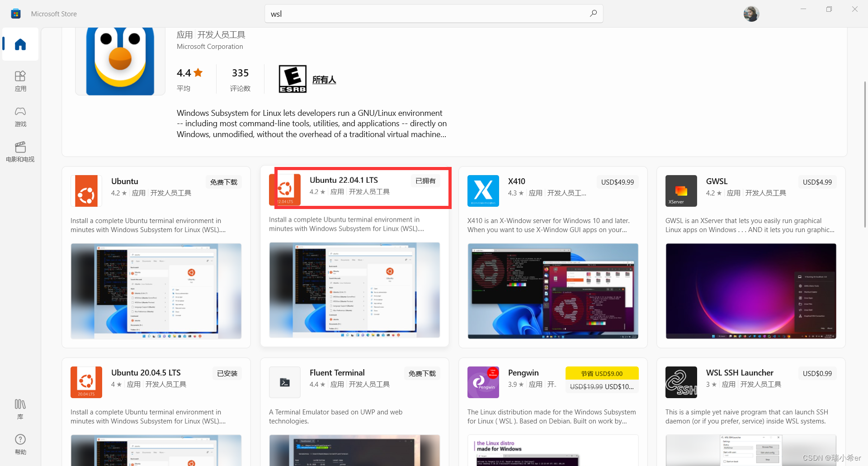Open the X410 screenshot thumbnail
Viewport: 868px width, 466px height.
click(x=553, y=291)
